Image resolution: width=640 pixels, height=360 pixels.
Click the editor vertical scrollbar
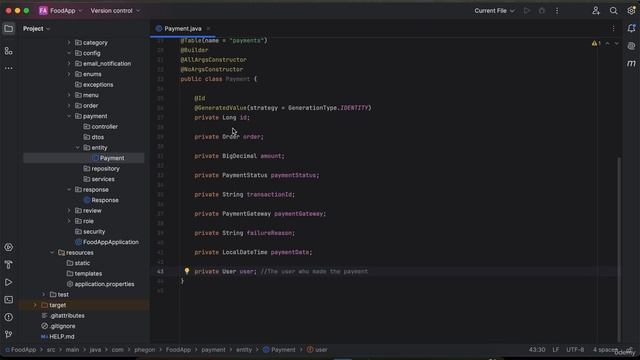coord(619,249)
